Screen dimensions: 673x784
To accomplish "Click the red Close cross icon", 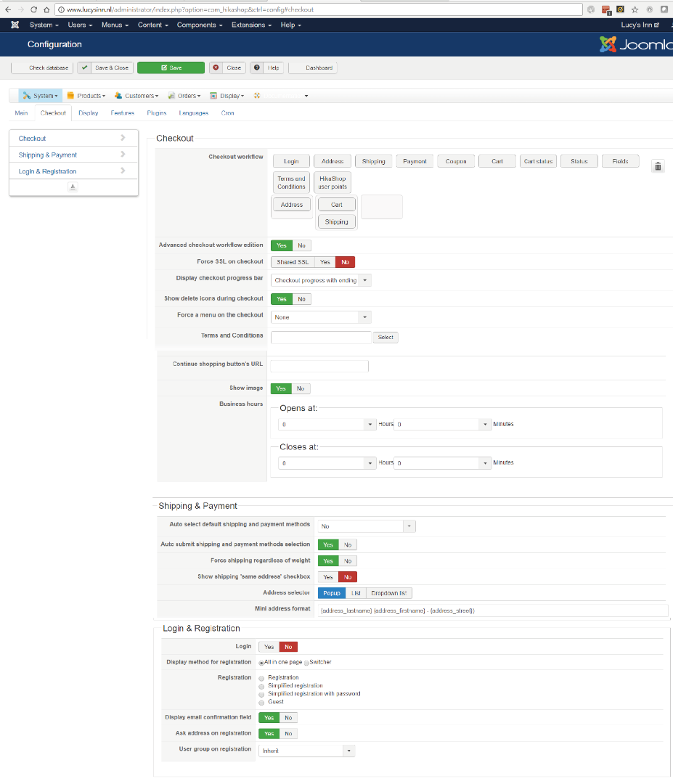I will pos(216,68).
